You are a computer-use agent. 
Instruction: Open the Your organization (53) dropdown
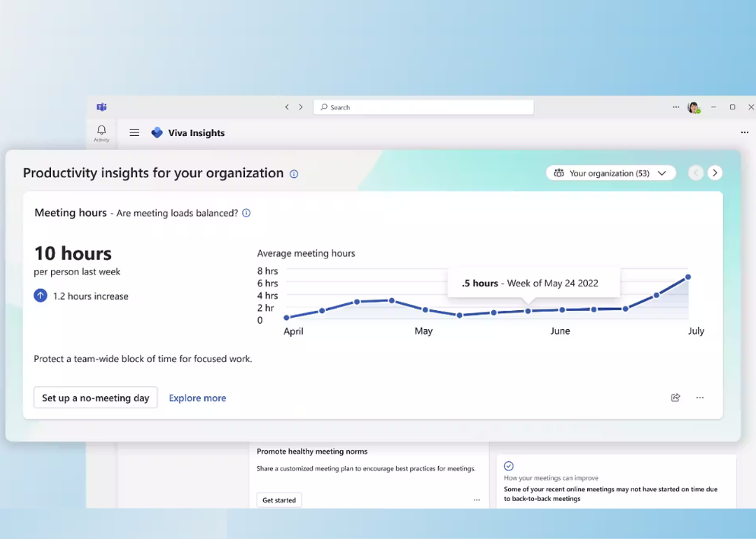(x=611, y=173)
